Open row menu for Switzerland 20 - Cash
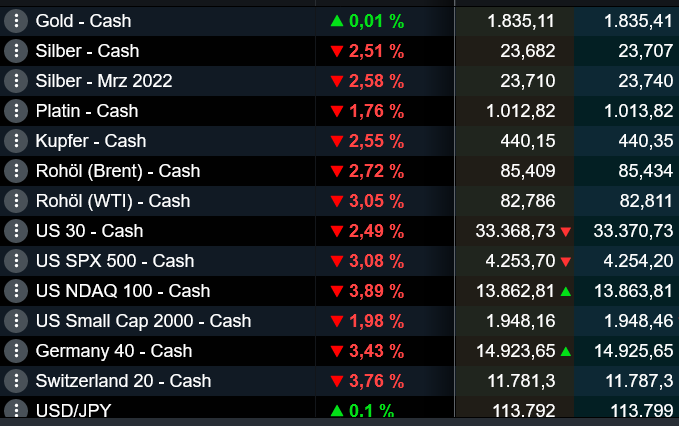Screen dimensions: 679x426 pos(15,381)
